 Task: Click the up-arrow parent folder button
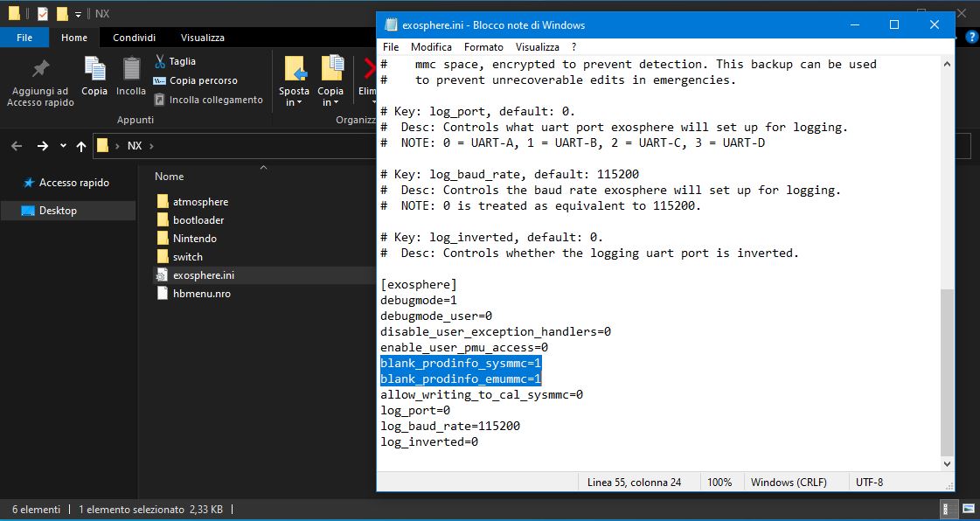(81, 146)
